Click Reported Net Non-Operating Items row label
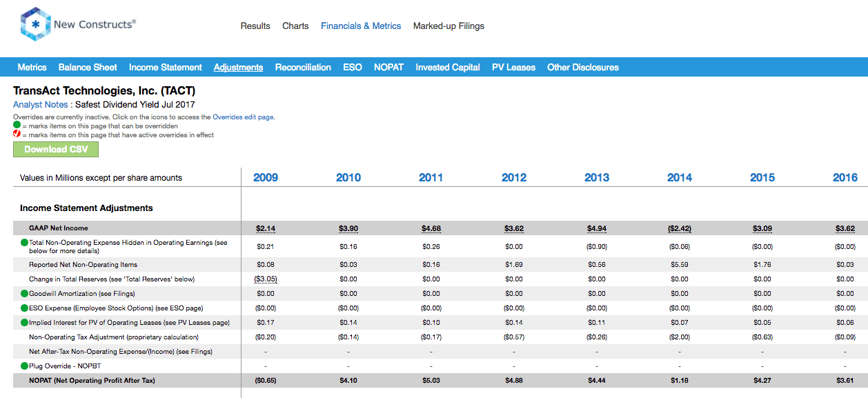The image size is (868, 398). pyautogui.click(x=83, y=265)
